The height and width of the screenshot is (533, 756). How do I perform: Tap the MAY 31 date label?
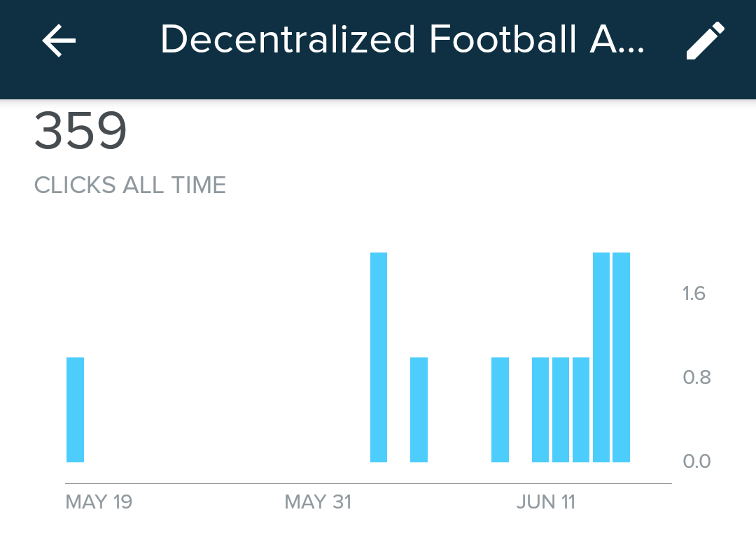318,502
